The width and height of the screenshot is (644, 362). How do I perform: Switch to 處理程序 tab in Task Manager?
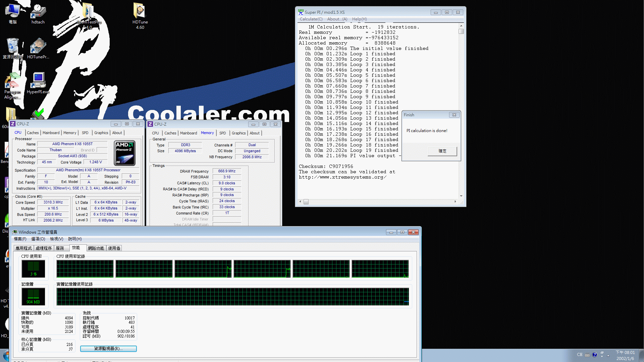pos(44,248)
